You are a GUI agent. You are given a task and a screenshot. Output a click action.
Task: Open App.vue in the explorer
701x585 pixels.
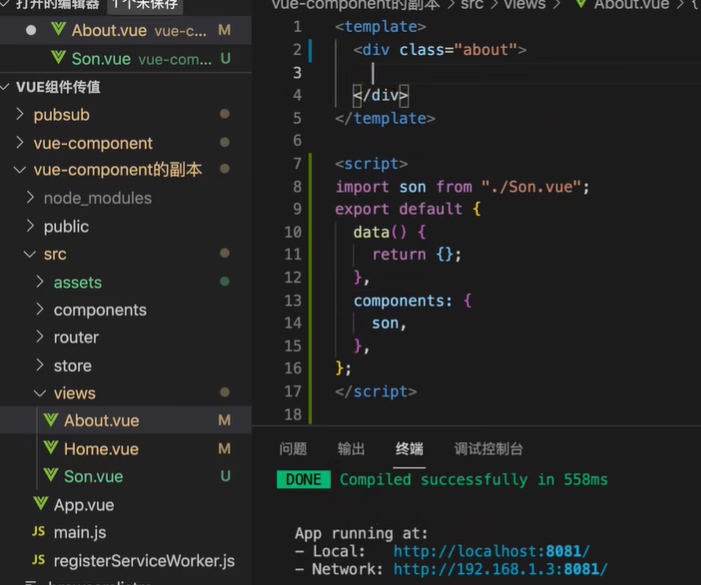pos(126,505)
